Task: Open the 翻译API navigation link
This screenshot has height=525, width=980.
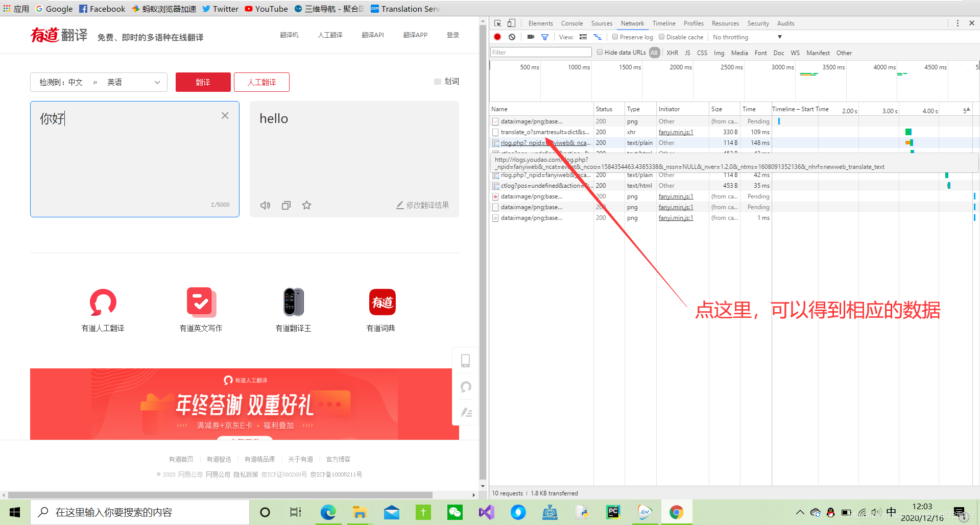Action: click(x=373, y=35)
